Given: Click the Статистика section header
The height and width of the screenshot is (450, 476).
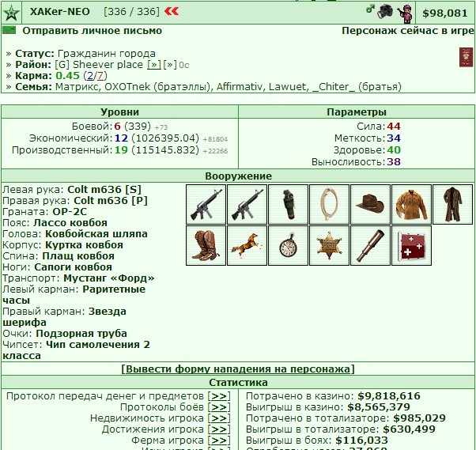Looking at the screenshot, I should (x=238, y=383).
